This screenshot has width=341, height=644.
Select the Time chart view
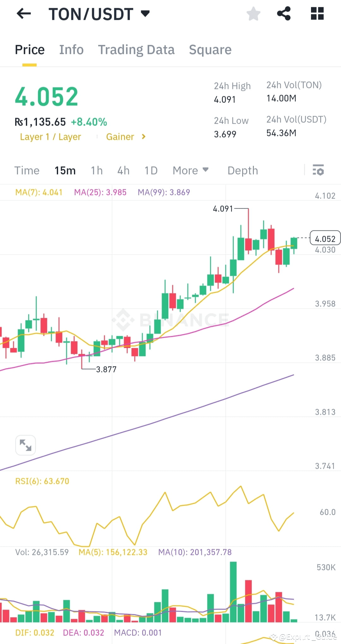click(27, 170)
